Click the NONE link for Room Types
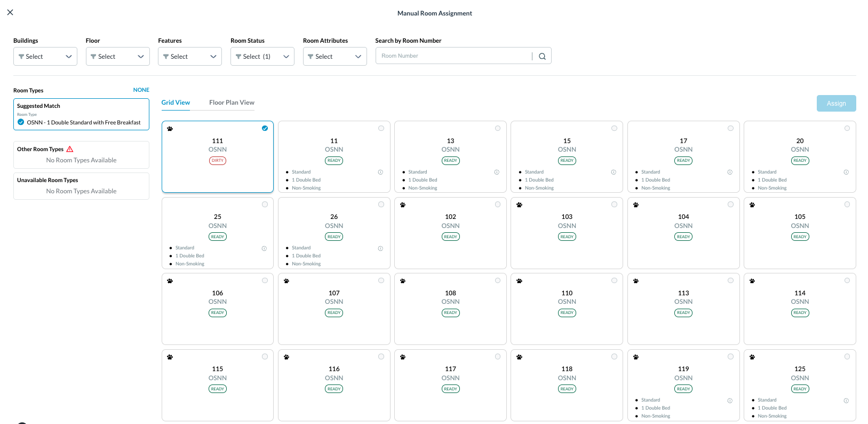The height and width of the screenshot is (424, 868). point(141,90)
